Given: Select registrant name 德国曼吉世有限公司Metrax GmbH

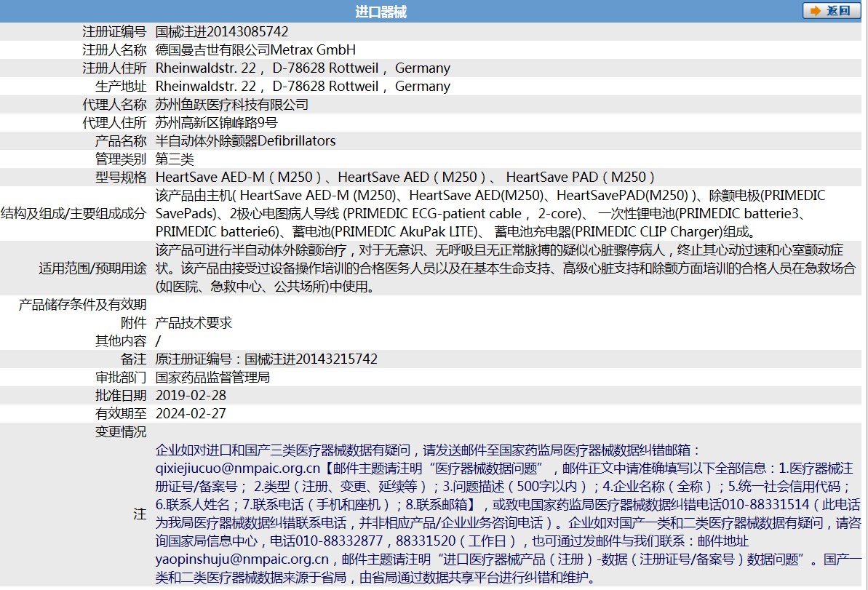Looking at the screenshot, I should click(x=256, y=49).
